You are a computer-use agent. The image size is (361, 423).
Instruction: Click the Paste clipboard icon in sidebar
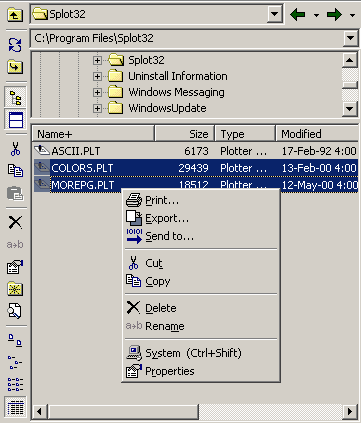[15, 193]
